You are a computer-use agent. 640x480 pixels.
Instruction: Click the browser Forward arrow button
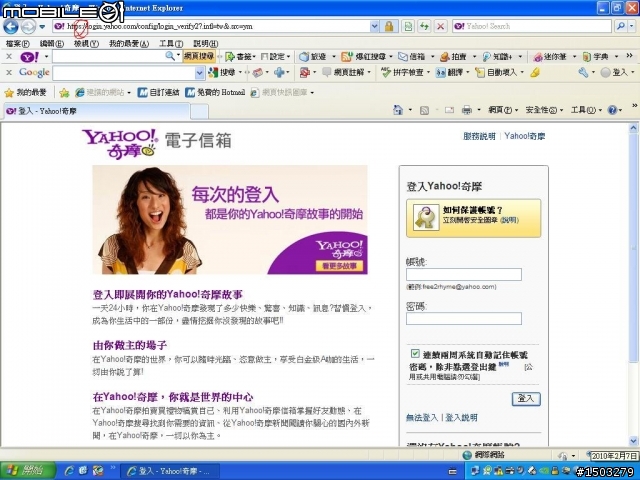(x=28, y=27)
